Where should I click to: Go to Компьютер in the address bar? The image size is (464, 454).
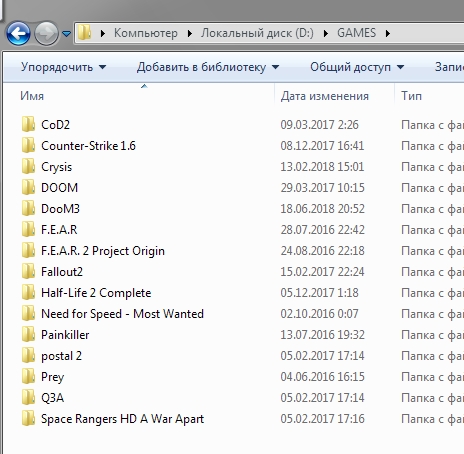pyautogui.click(x=146, y=33)
